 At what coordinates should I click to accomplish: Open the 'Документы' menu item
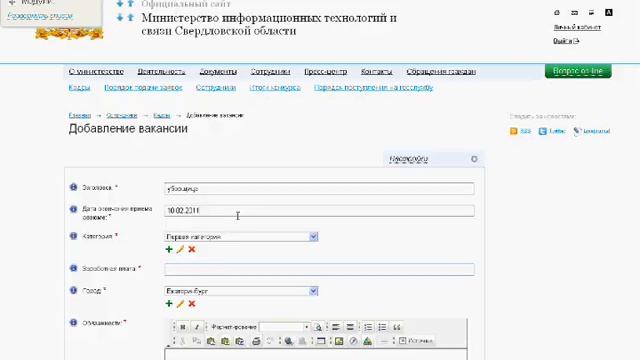pos(218,71)
